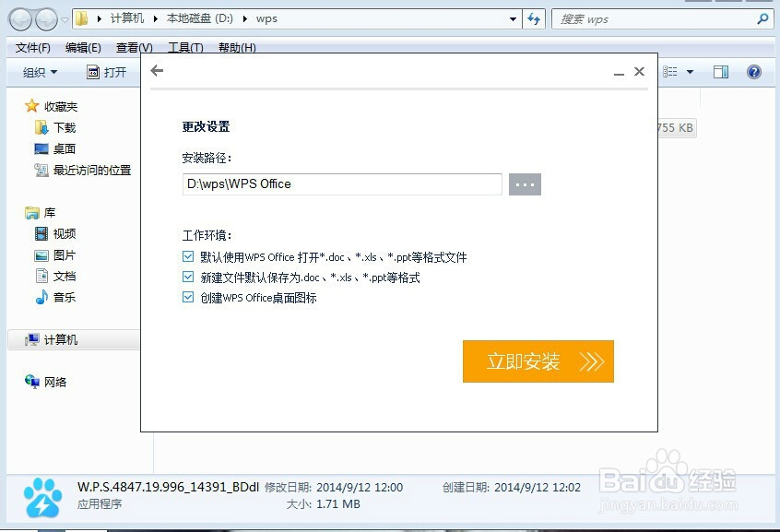Select 收藏夹 in the navigation pane
The image size is (780, 532).
(61, 107)
